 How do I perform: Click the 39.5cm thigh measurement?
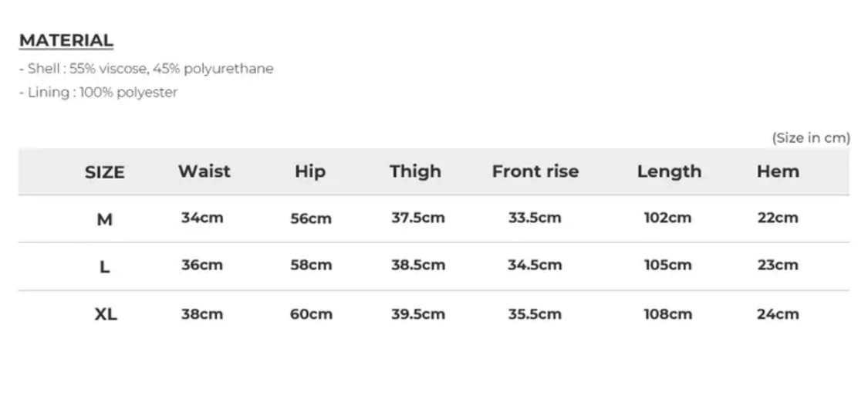(x=418, y=314)
